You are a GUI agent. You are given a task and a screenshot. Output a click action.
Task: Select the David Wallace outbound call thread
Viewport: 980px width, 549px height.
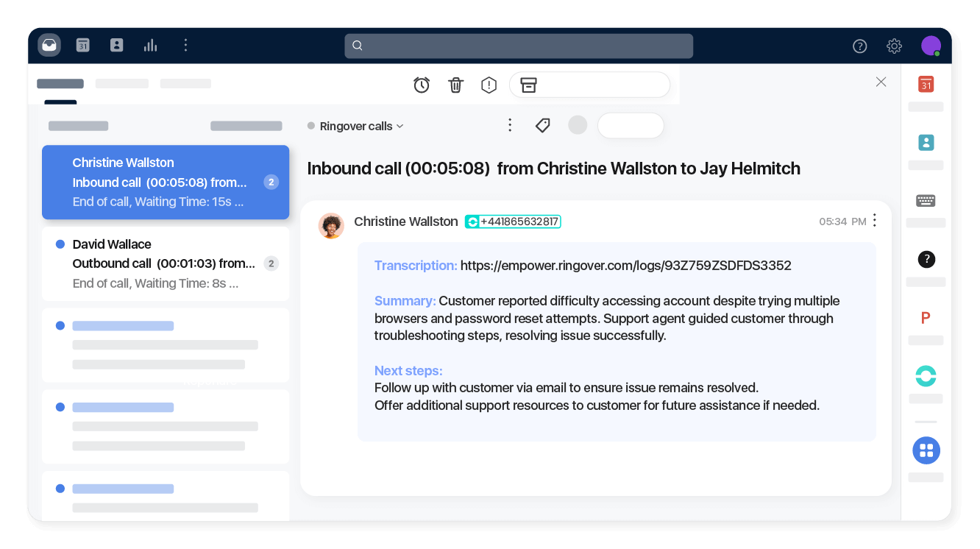click(166, 263)
